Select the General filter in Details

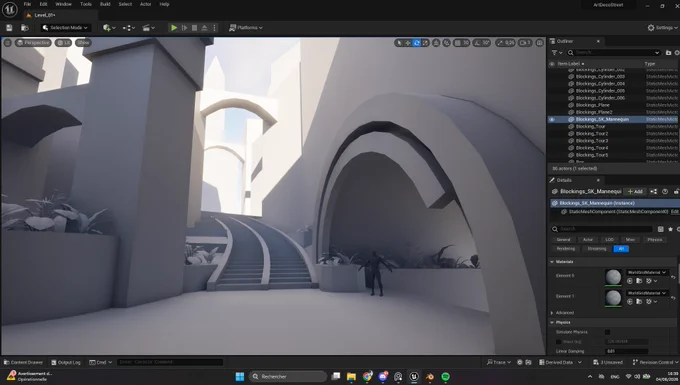click(x=563, y=239)
